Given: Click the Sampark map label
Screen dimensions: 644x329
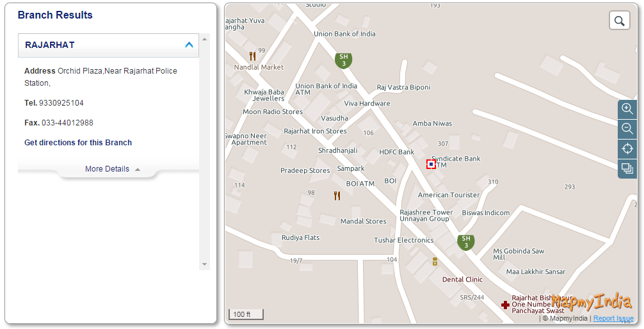Looking at the screenshot, I should click(351, 168).
